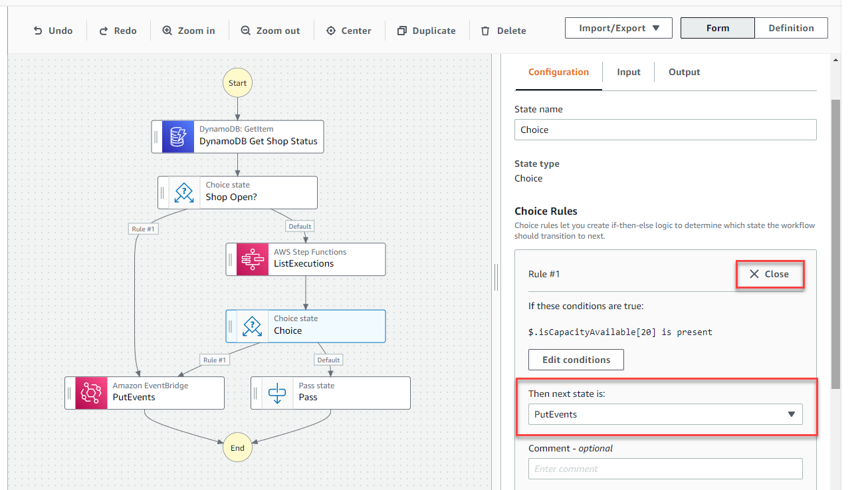Click the Delete trash icon
Image resolution: width=868 pixels, height=490 pixels.
point(485,31)
